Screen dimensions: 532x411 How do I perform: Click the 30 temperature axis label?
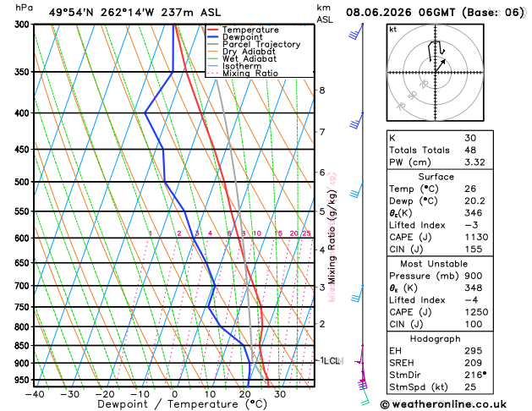[280, 394]
